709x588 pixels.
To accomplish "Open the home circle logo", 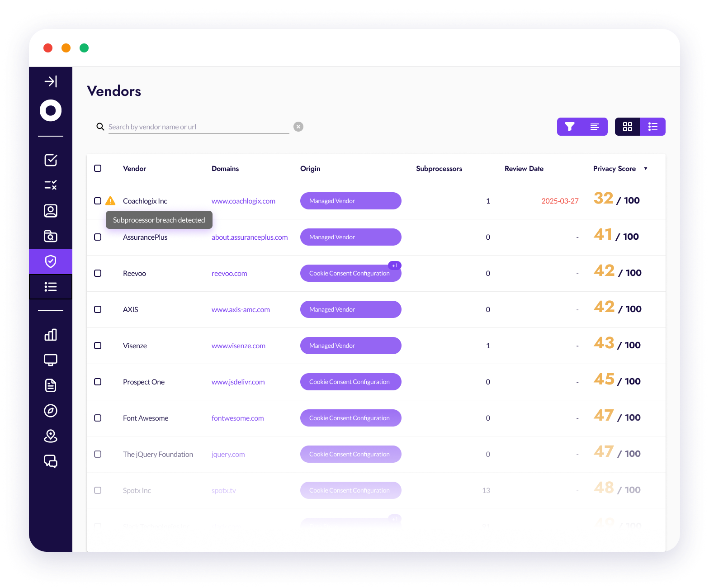I will (51, 110).
